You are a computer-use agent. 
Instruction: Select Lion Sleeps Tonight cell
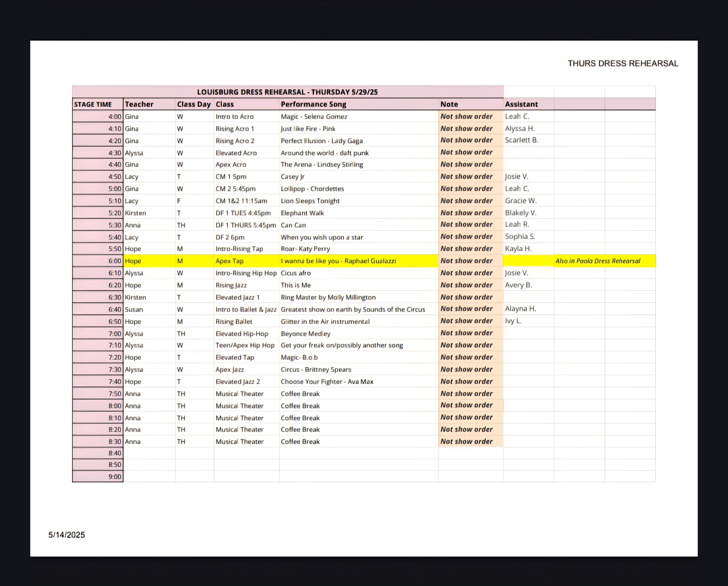(x=359, y=201)
